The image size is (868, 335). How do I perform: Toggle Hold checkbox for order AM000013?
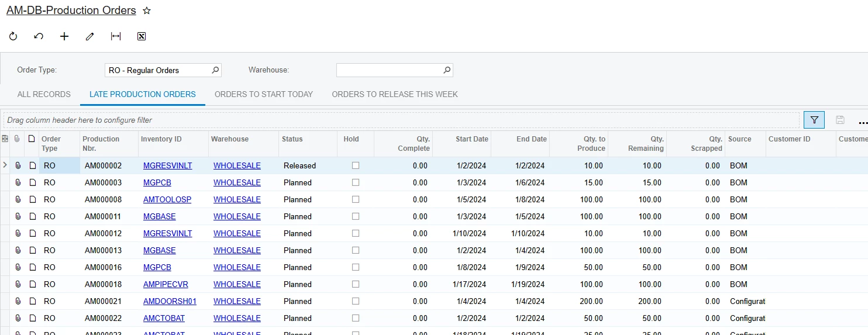(x=356, y=250)
